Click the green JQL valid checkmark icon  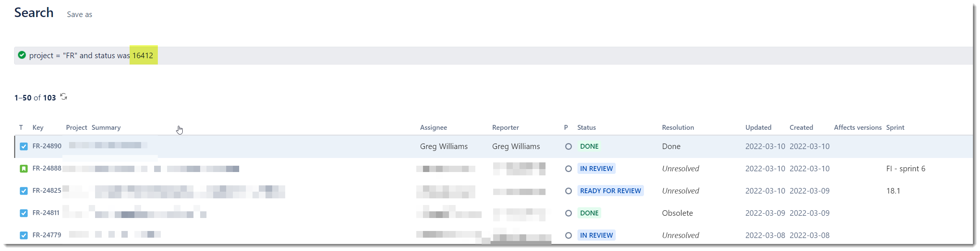pyautogui.click(x=22, y=55)
